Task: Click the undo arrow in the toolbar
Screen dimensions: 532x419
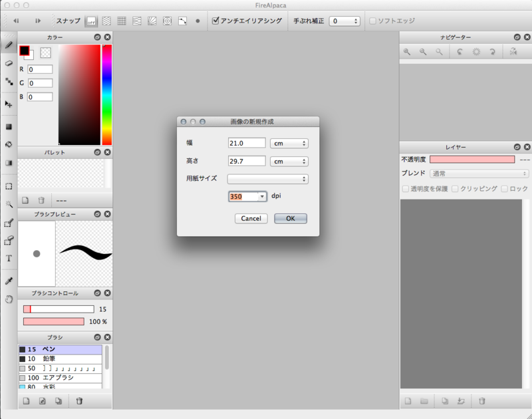Action: coord(16,21)
